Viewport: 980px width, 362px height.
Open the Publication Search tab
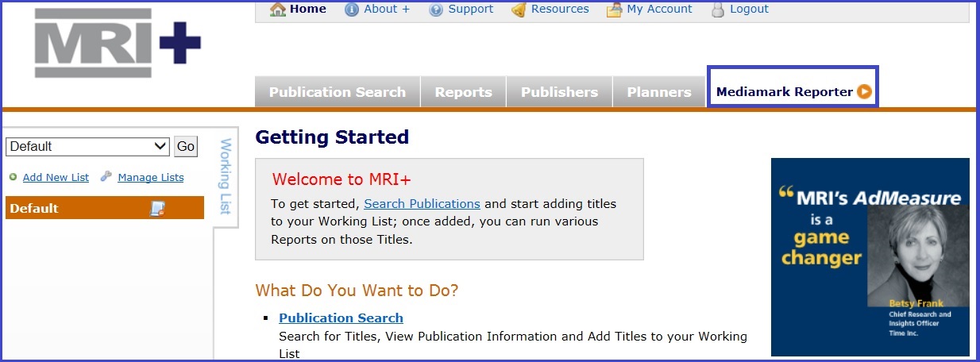click(338, 92)
